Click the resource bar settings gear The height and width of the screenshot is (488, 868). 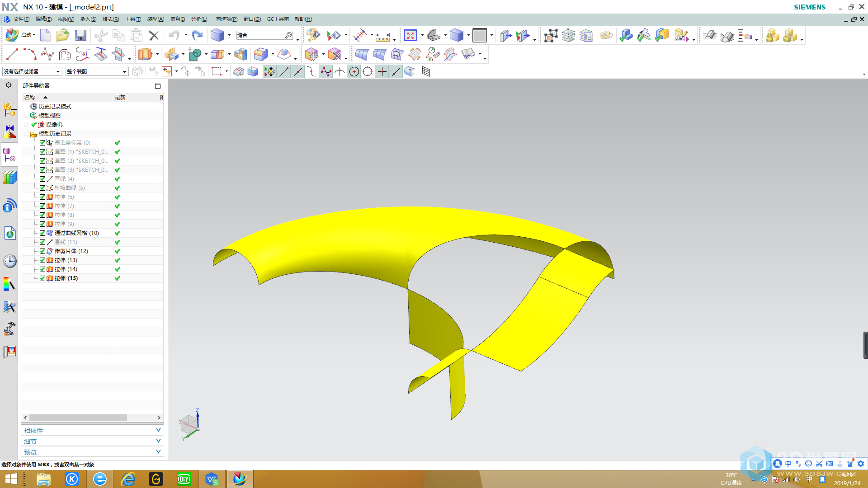tap(9, 85)
